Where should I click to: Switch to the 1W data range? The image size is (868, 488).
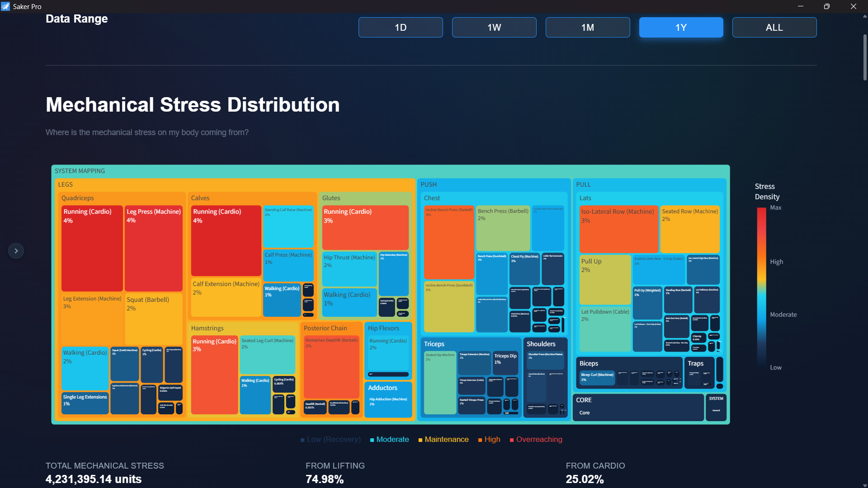pyautogui.click(x=494, y=27)
